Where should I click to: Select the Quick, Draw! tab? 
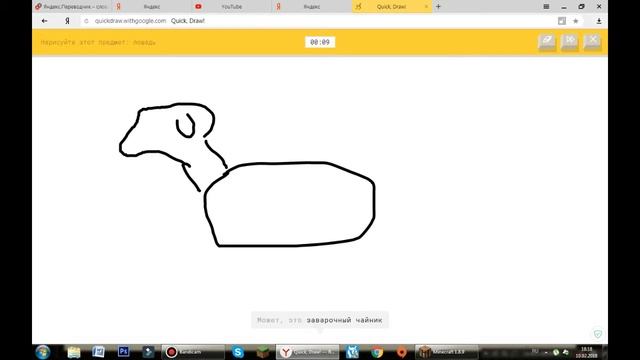coord(391,7)
